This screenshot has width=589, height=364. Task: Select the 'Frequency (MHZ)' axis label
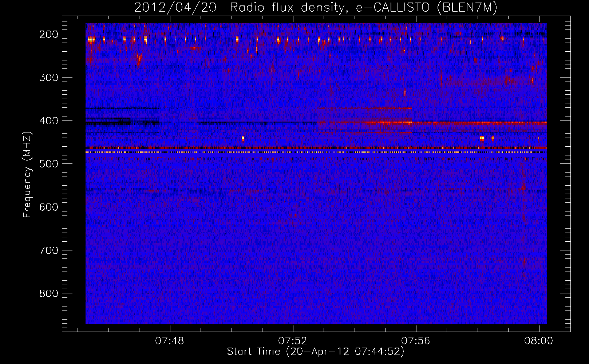point(27,174)
